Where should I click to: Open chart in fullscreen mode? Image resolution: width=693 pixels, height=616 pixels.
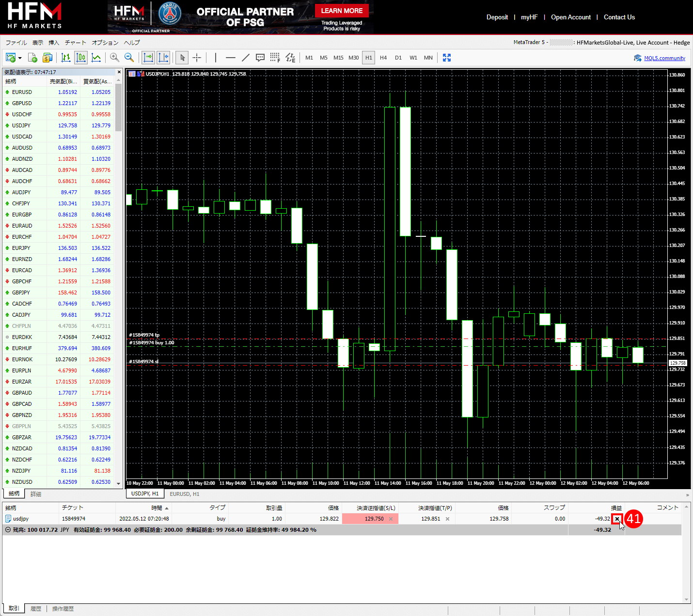(x=447, y=58)
